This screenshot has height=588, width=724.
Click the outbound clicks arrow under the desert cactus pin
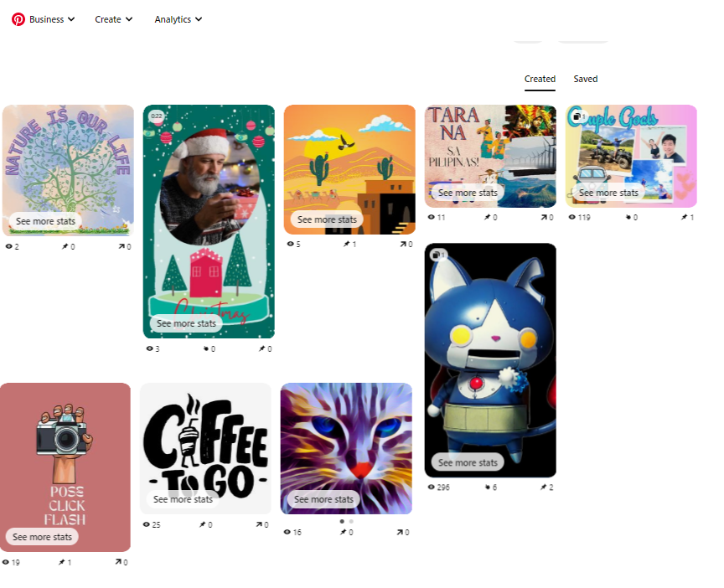(404, 244)
